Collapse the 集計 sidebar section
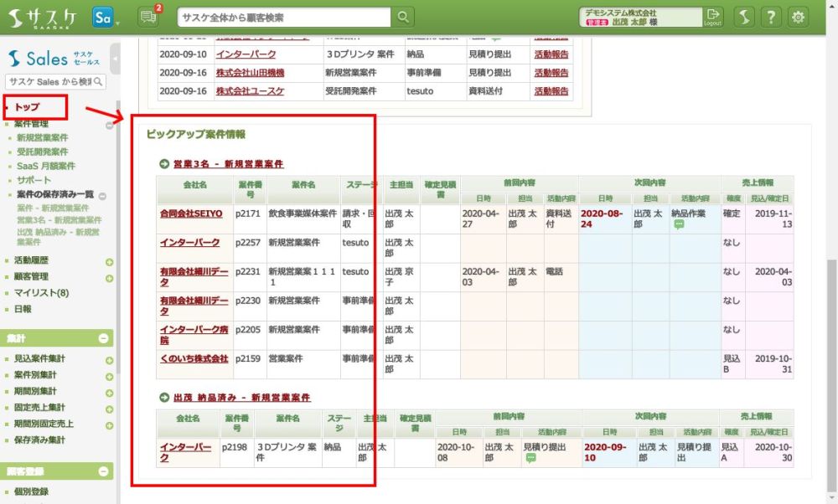This screenshot has width=838, height=504. [103, 339]
